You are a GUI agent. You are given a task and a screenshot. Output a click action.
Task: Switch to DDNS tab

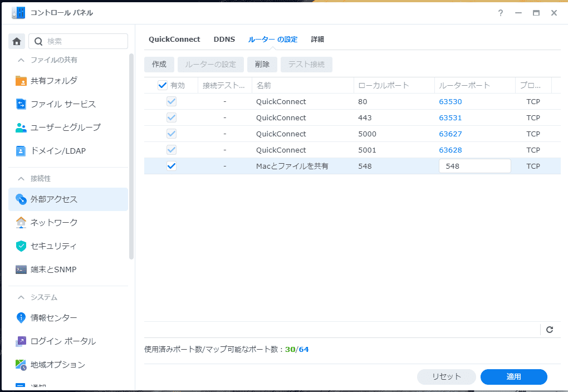click(224, 39)
